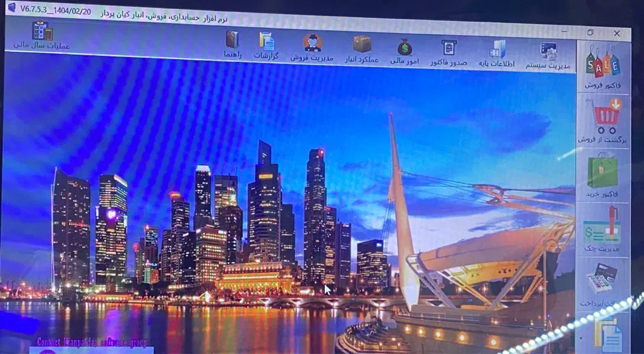The height and width of the screenshot is (354, 644).
Task: Open the documents shortcut at sidebar bottom
Action: pyautogui.click(x=608, y=335)
